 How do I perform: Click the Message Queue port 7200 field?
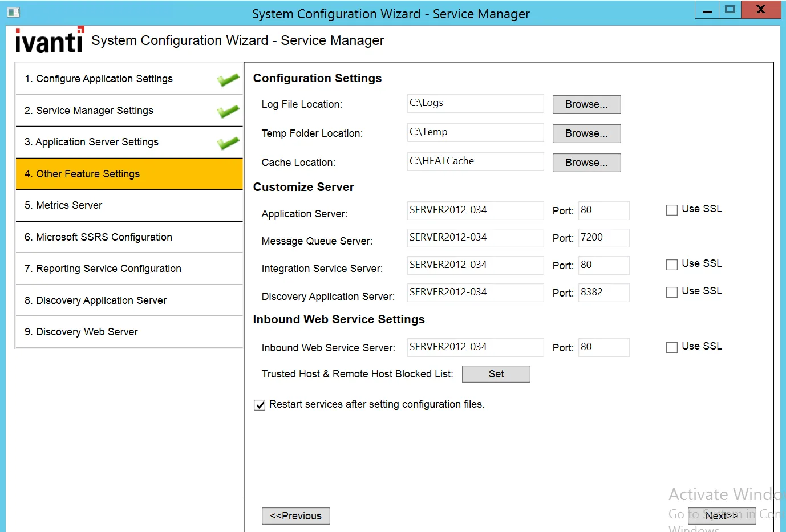[x=603, y=238]
